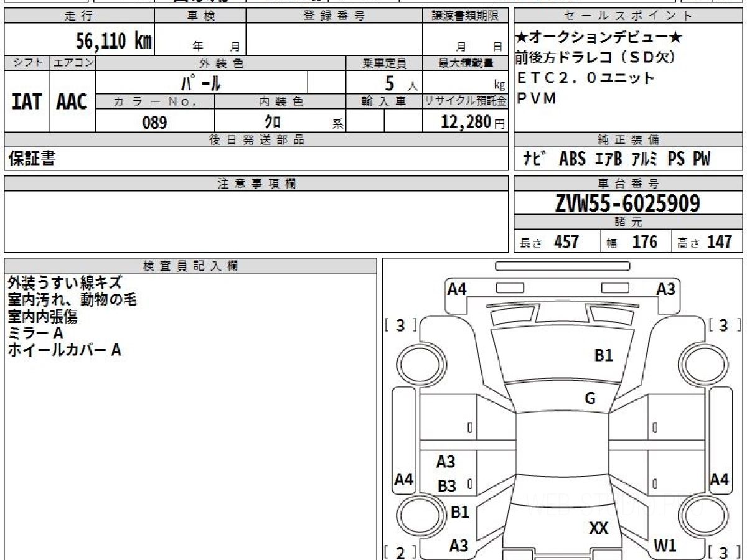The width and height of the screenshot is (747, 560).
Task: Select the AAC air conditioner value
Action: click(72, 102)
